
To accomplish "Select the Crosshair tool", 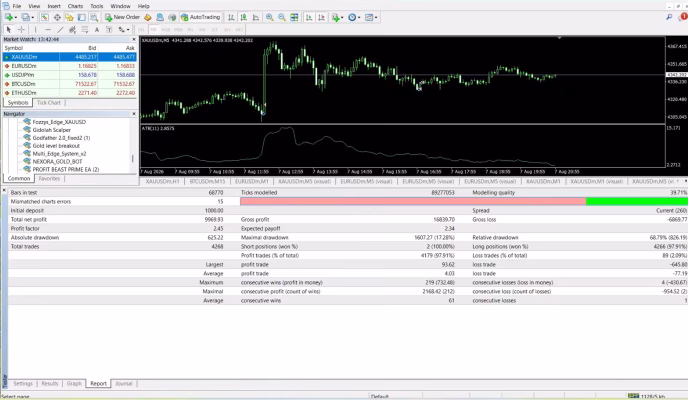I will (21, 29).
